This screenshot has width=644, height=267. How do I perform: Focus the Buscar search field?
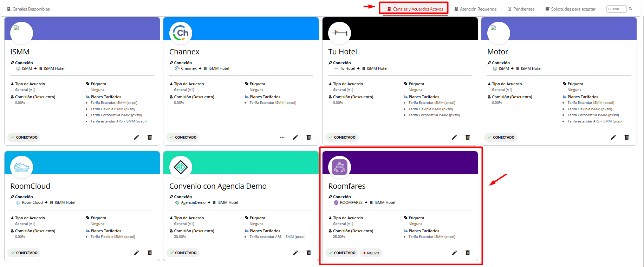(x=616, y=9)
